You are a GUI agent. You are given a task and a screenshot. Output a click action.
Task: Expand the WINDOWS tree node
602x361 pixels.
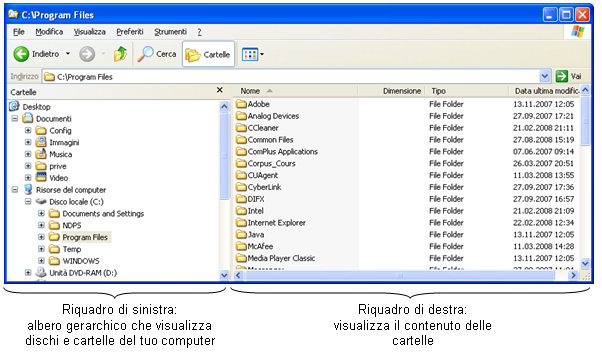[41, 261]
